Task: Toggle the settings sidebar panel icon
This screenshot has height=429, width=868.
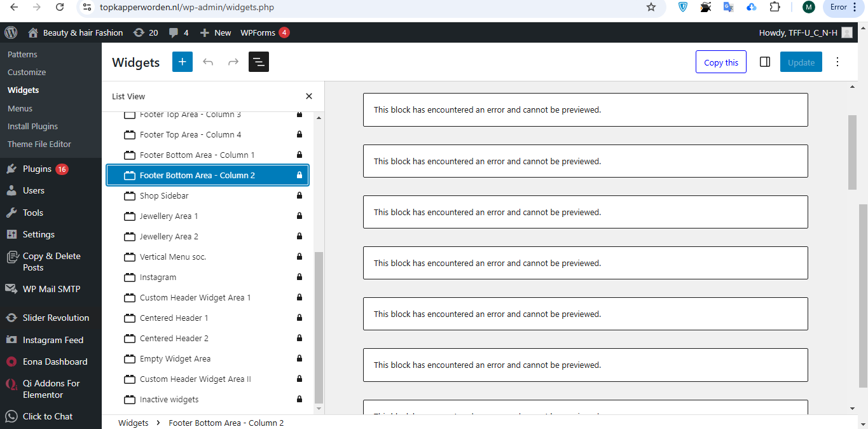Action: [x=765, y=62]
